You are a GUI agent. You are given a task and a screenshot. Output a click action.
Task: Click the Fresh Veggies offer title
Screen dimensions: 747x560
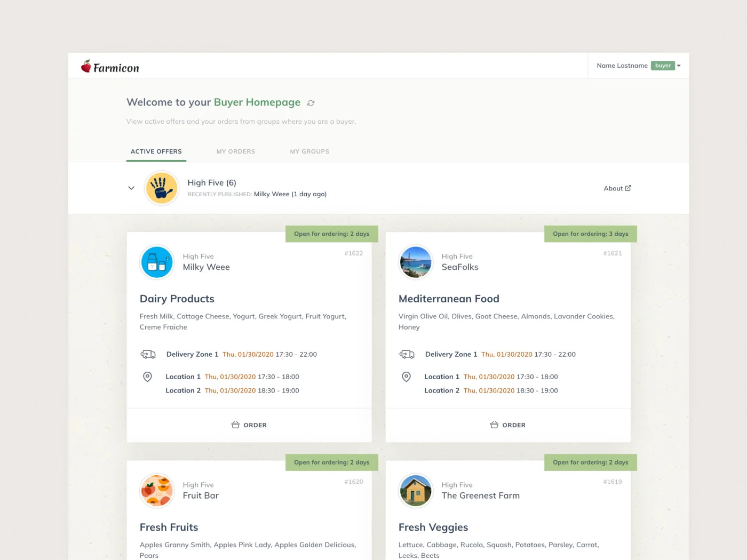[433, 527]
